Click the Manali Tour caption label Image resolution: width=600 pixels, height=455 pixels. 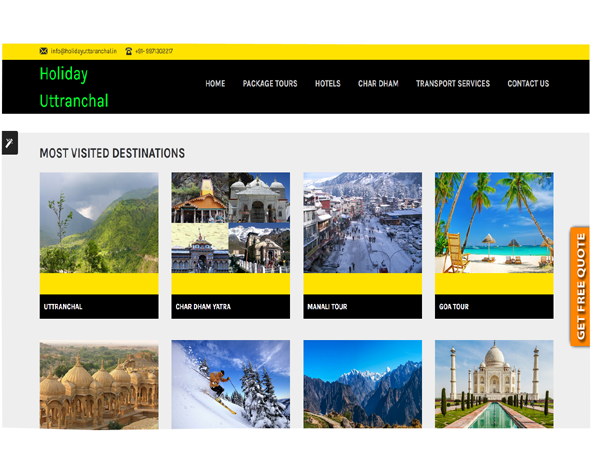click(x=326, y=307)
